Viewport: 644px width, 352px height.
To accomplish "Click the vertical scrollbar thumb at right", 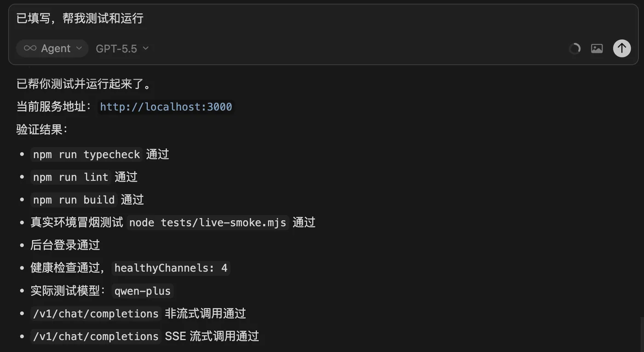I will pos(641,334).
